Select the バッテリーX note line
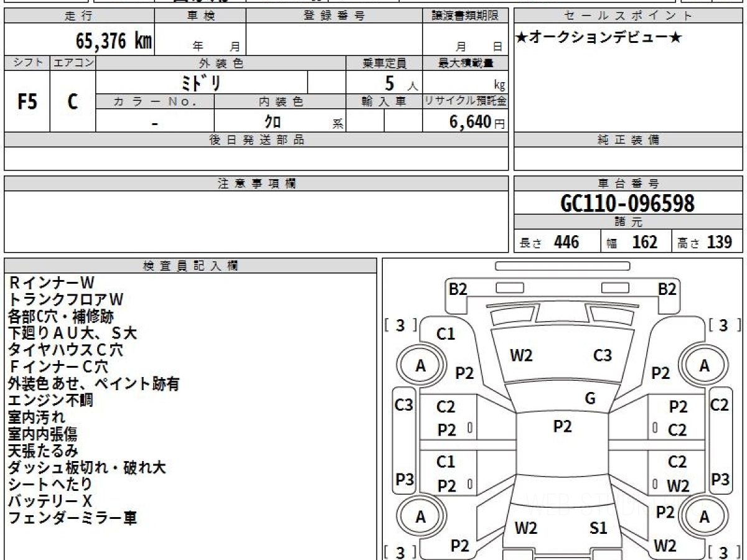This screenshot has height=560, width=747. (x=50, y=502)
